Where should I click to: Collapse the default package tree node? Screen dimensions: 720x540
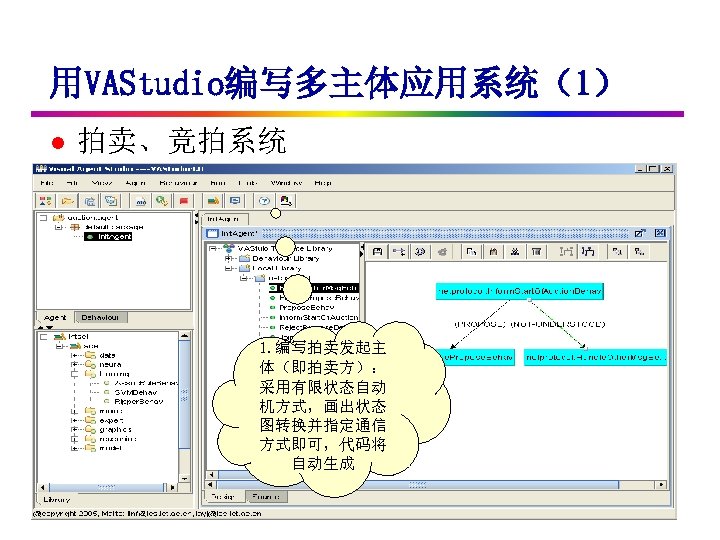click(59, 227)
